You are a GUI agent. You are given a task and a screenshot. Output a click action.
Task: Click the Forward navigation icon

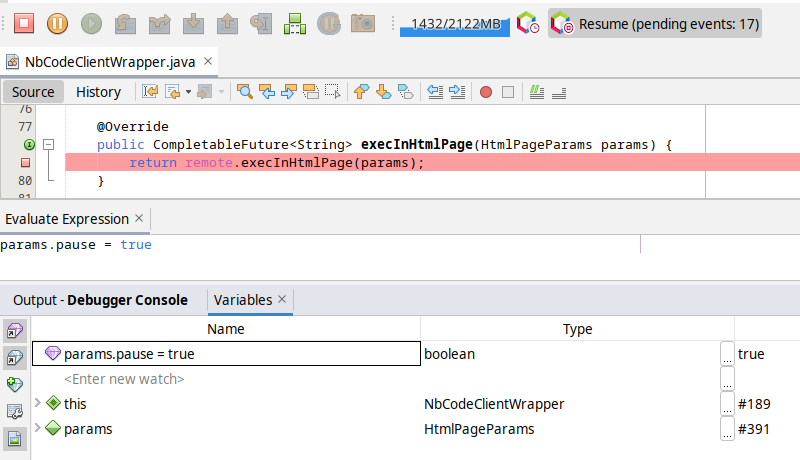click(205, 92)
